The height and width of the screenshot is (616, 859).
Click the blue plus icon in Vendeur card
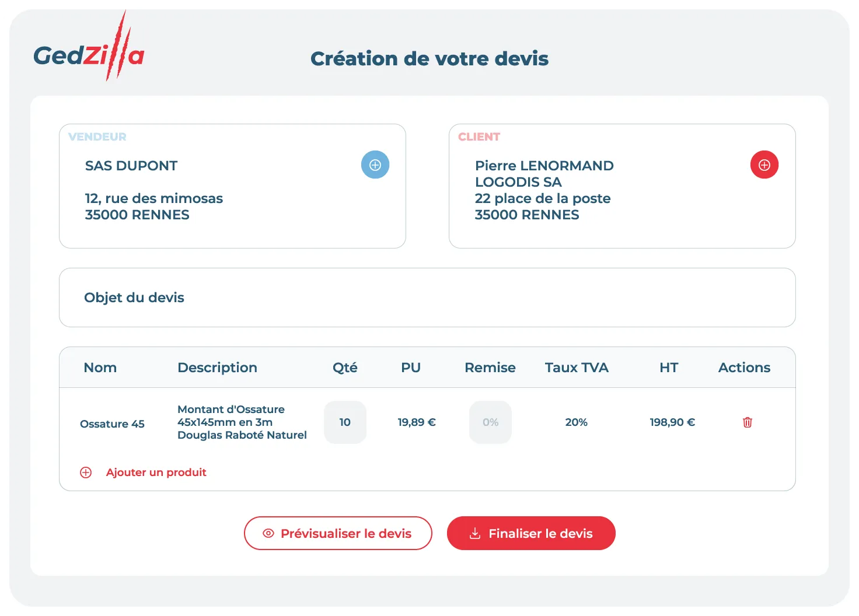375,165
